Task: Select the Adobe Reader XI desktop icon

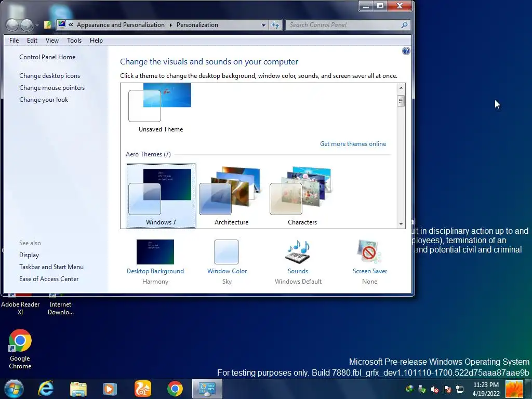Action: click(x=20, y=304)
